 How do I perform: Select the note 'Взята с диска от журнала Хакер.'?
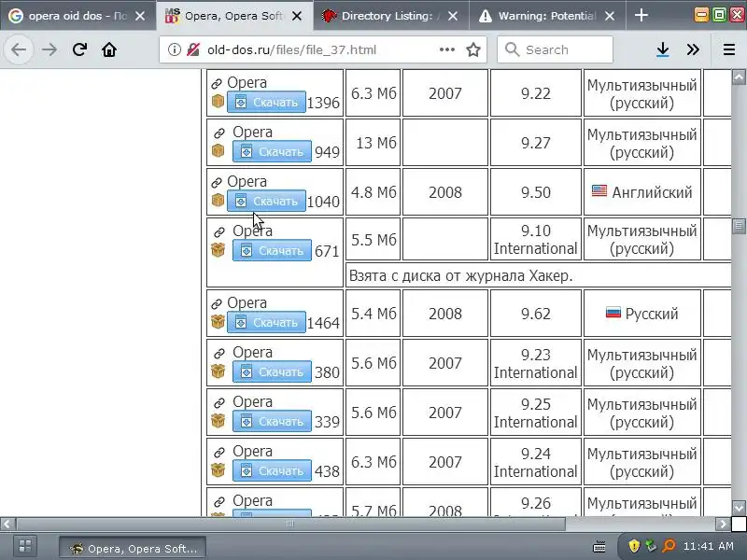[x=460, y=275]
